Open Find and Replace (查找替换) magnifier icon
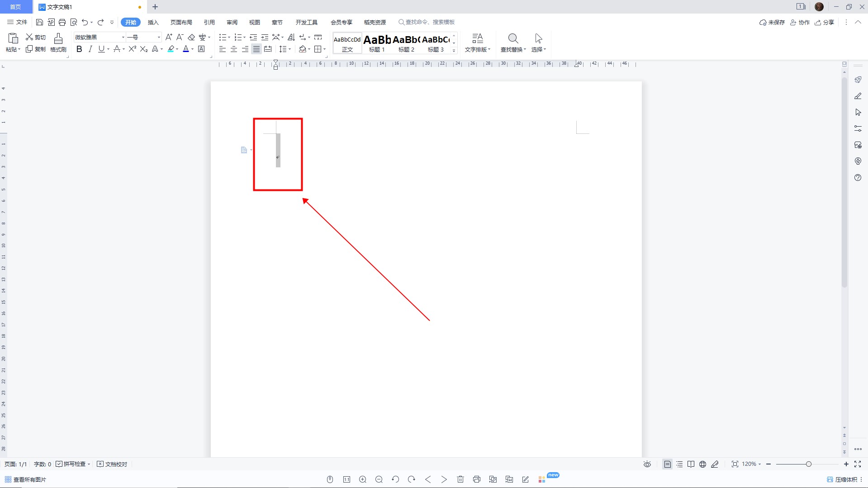868x488 pixels. tap(512, 38)
